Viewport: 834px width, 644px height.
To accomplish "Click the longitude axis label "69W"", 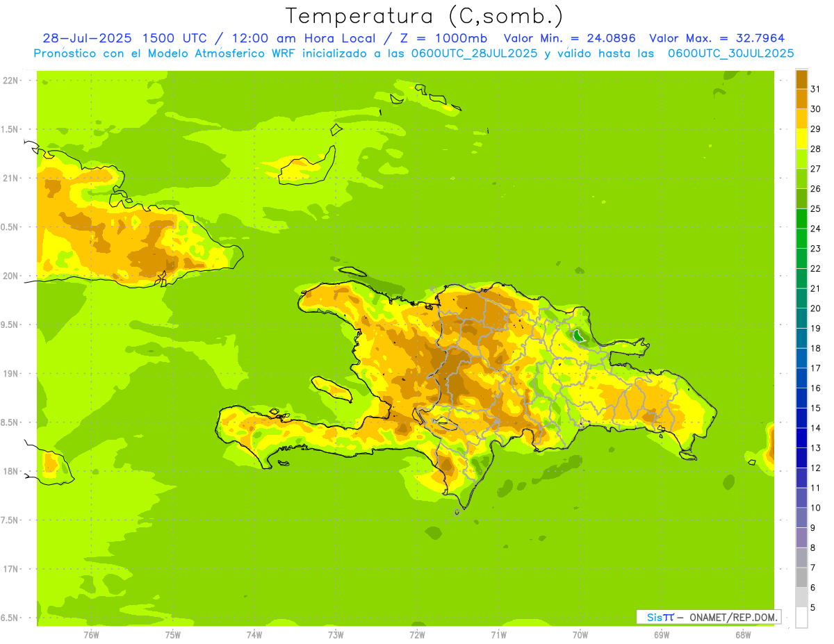I will [x=662, y=634].
